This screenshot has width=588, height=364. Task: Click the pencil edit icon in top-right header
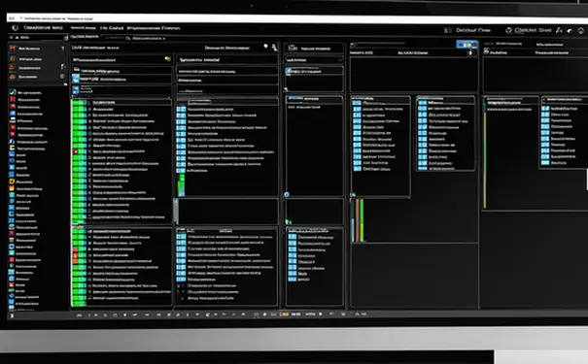coord(559,30)
